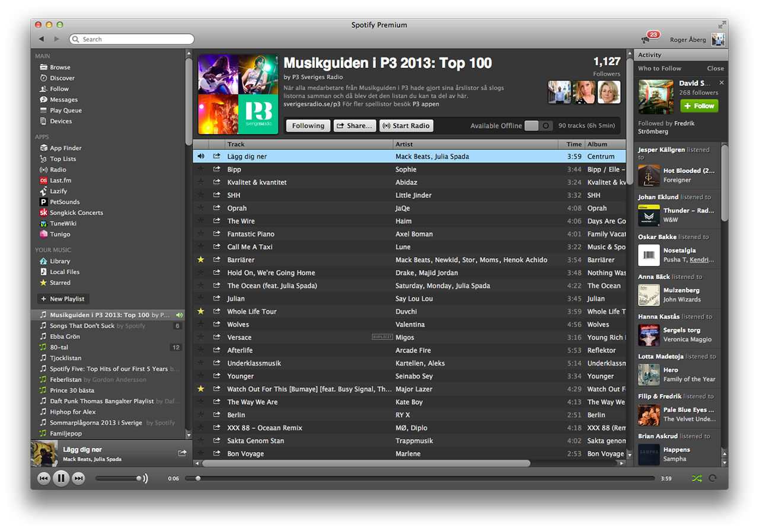Image resolution: width=759 pixels, height=532 pixels.
Task: Open the notifications icon showing 23
Action: 646,39
